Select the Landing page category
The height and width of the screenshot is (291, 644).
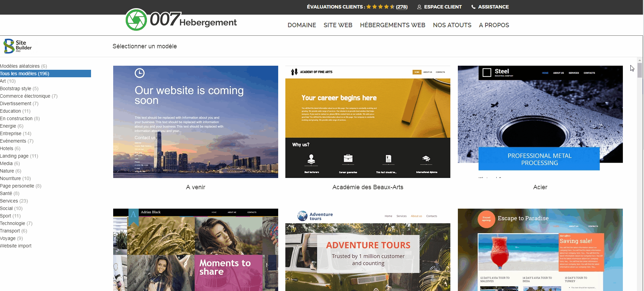pyautogui.click(x=14, y=156)
